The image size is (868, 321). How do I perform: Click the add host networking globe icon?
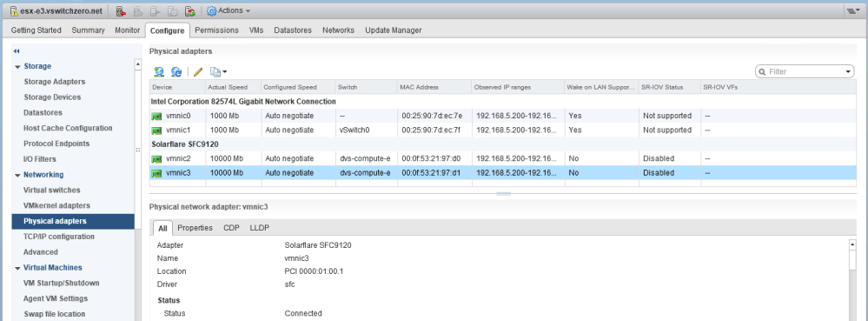(159, 71)
